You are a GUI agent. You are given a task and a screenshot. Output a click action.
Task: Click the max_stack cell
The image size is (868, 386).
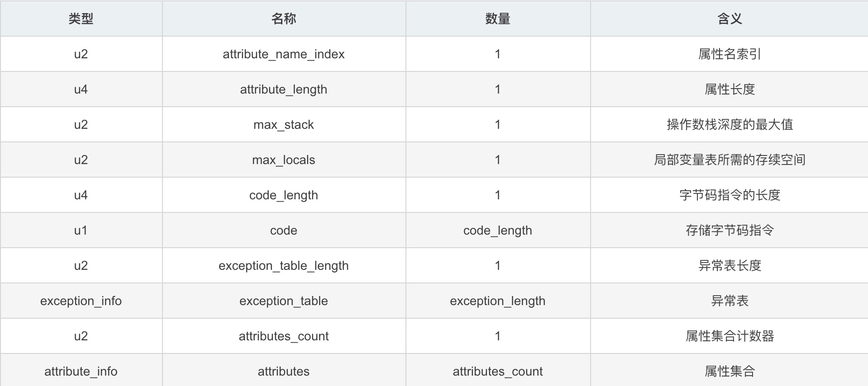tap(284, 124)
